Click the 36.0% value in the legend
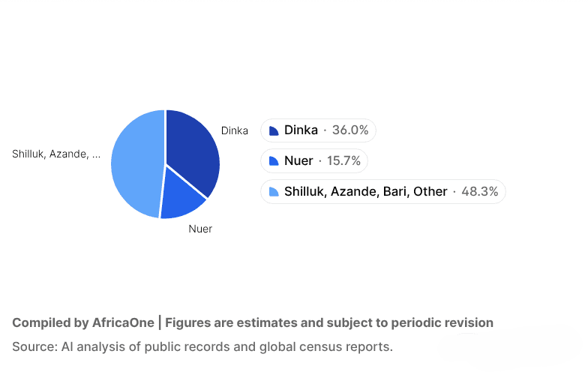588x375 pixels. pyautogui.click(x=350, y=130)
